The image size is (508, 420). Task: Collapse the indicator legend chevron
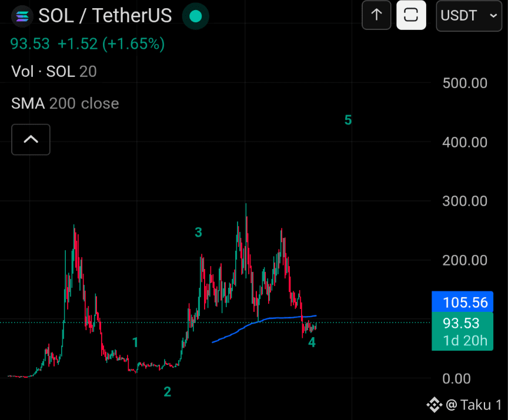pos(31,139)
